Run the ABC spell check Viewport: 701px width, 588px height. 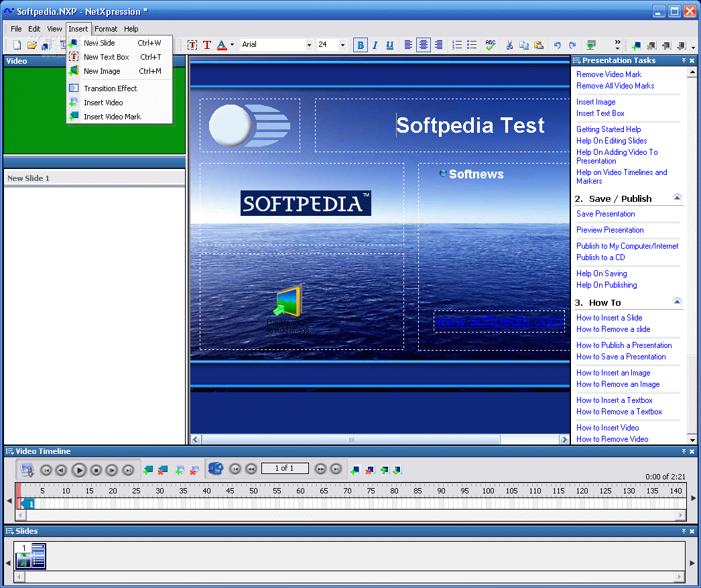(491, 45)
